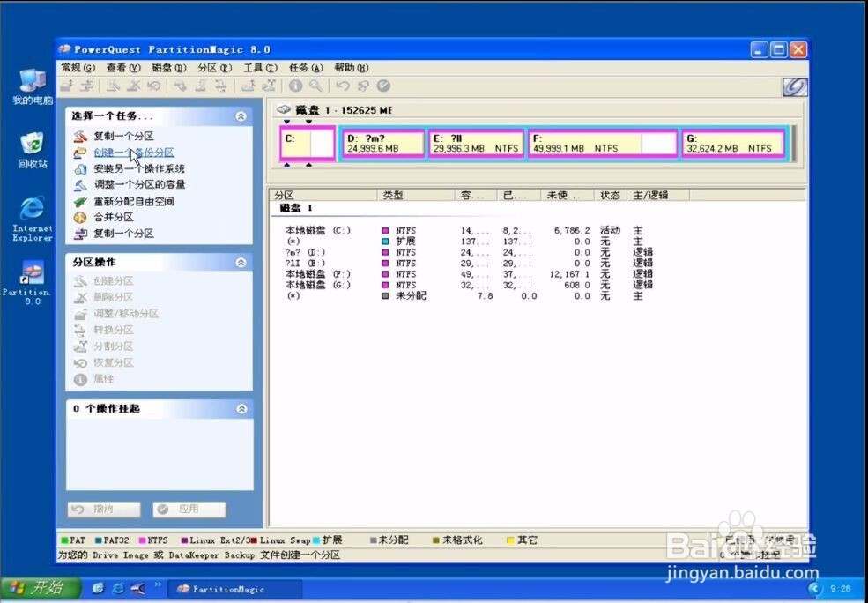Image resolution: width=868 pixels, height=603 pixels.
Task: Click the undo last change toolbar icon
Action: pyautogui.click(x=343, y=86)
